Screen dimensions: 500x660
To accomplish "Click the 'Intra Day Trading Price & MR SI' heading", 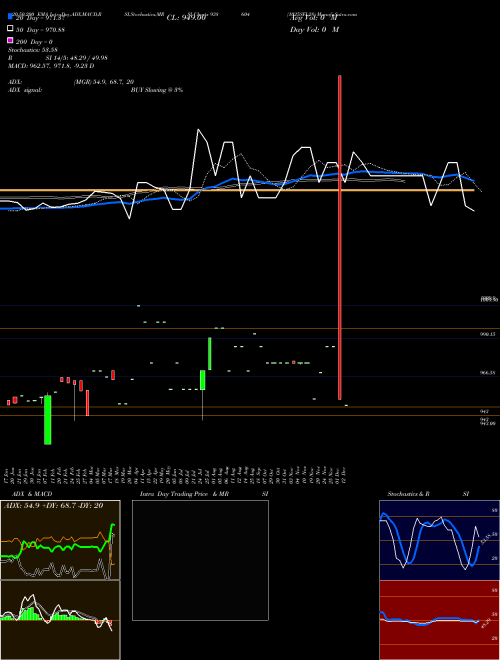I will point(204,494).
